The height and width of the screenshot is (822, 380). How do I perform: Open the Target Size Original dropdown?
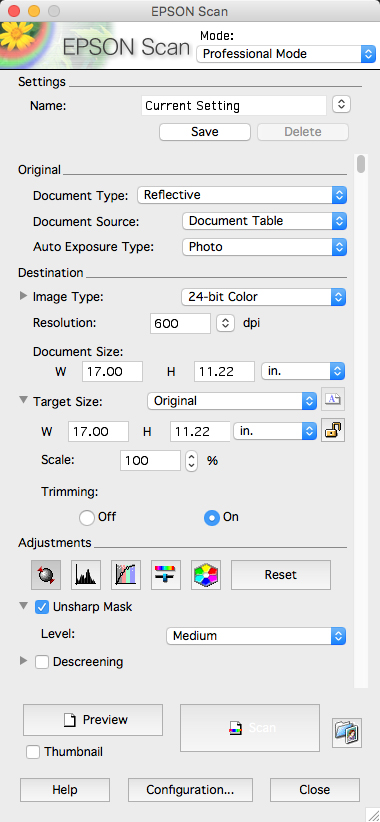(232, 401)
